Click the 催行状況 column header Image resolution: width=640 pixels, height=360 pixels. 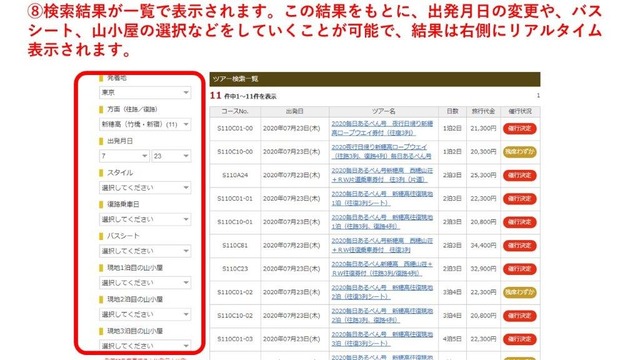coord(520,111)
